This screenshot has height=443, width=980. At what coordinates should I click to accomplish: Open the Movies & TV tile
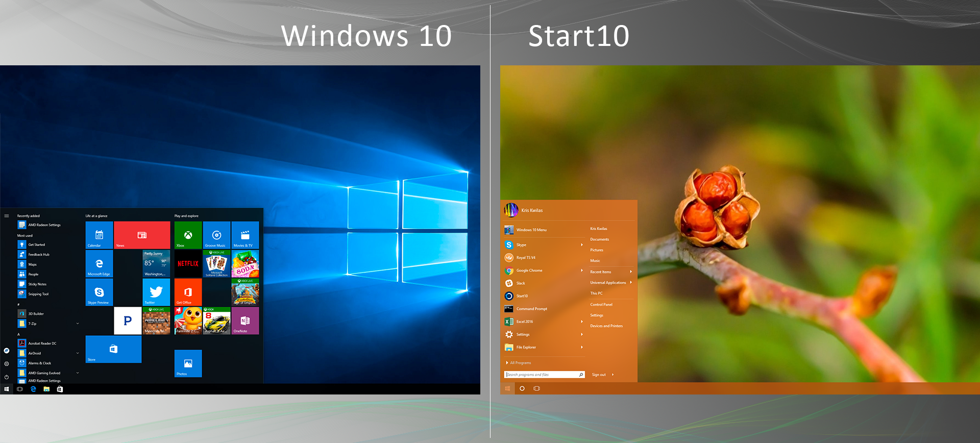(x=245, y=235)
